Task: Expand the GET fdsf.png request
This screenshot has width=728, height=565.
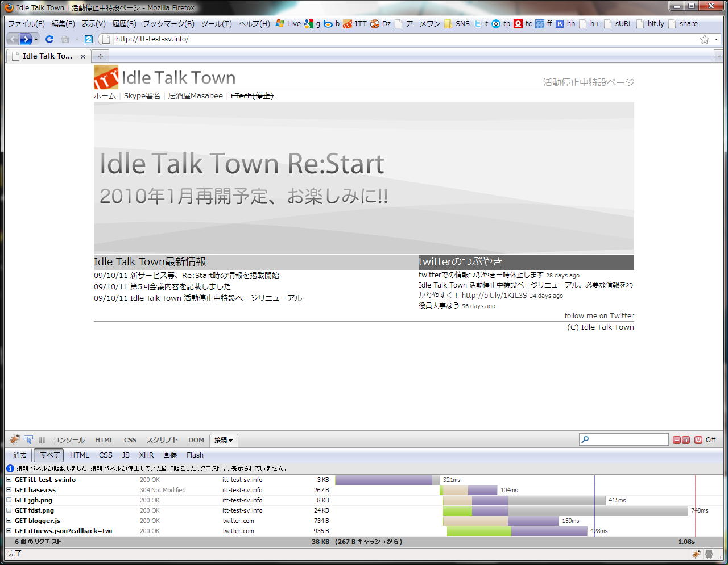Action: pyautogui.click(x=9, y=510)
